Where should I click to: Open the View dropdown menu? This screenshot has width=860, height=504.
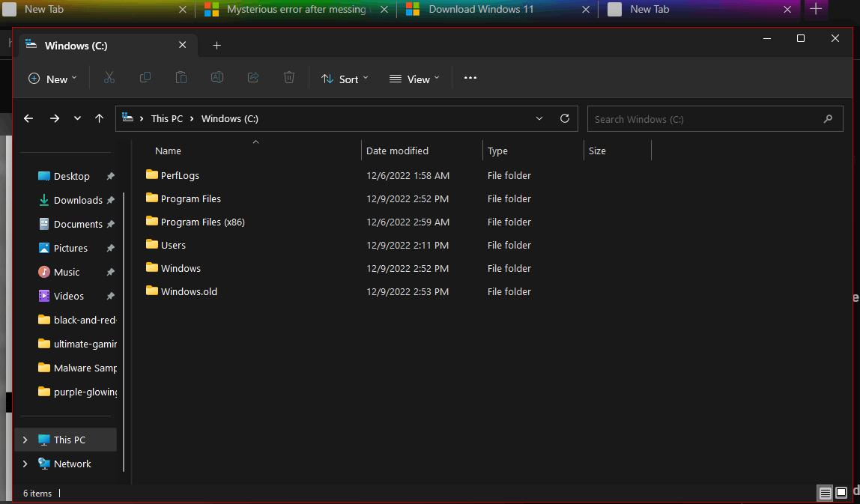click(415, 79)
